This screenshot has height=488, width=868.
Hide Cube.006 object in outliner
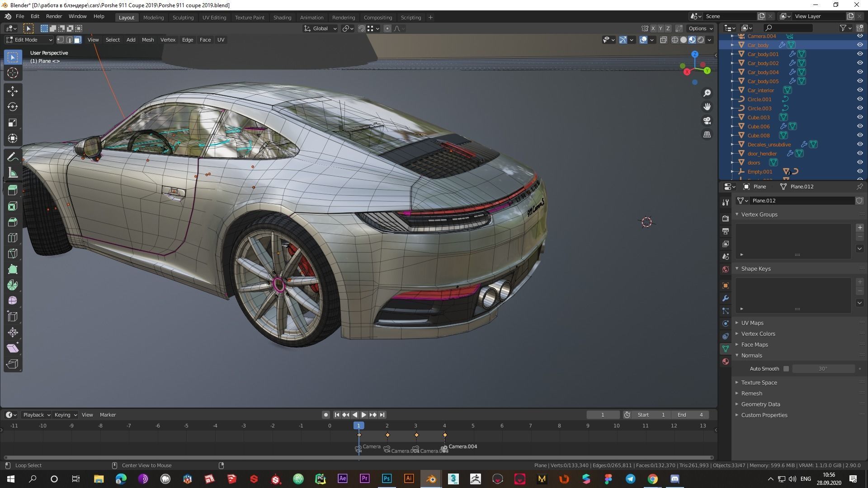click(859, 126)
